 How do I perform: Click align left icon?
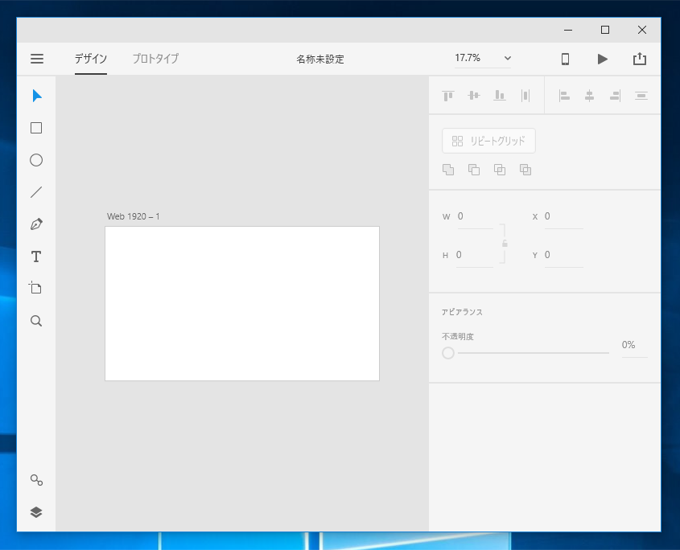click(x=564, y=95)
